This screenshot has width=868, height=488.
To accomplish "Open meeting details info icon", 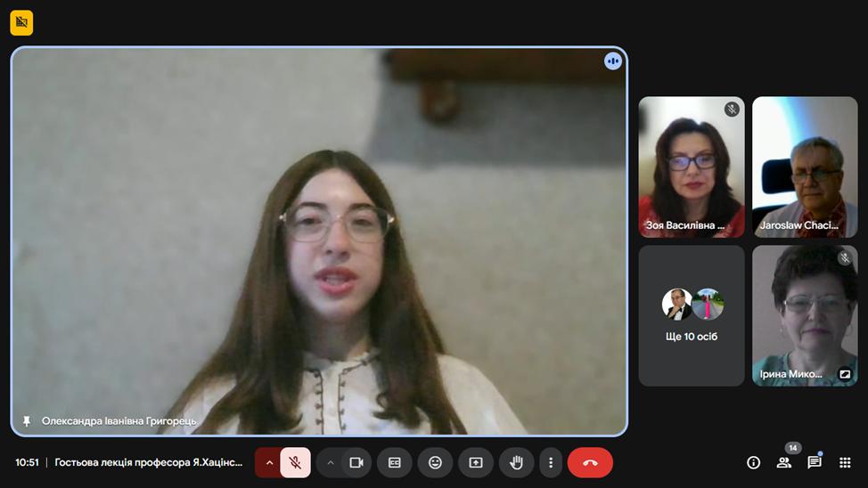I will 753,462.
